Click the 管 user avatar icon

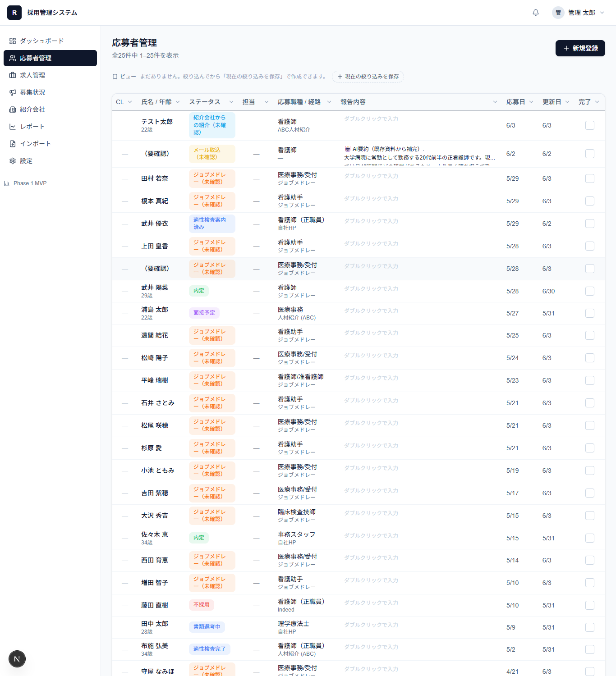[558, 13]
